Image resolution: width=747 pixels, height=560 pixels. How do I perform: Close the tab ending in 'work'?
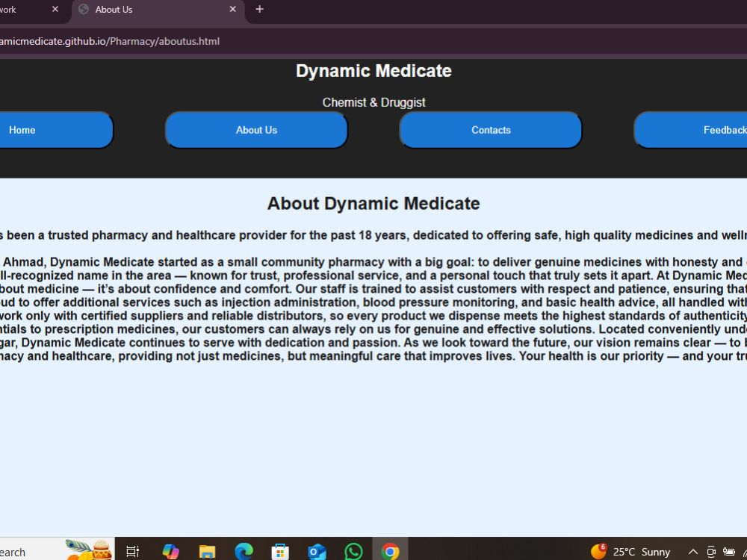click(x=55, y=9)
